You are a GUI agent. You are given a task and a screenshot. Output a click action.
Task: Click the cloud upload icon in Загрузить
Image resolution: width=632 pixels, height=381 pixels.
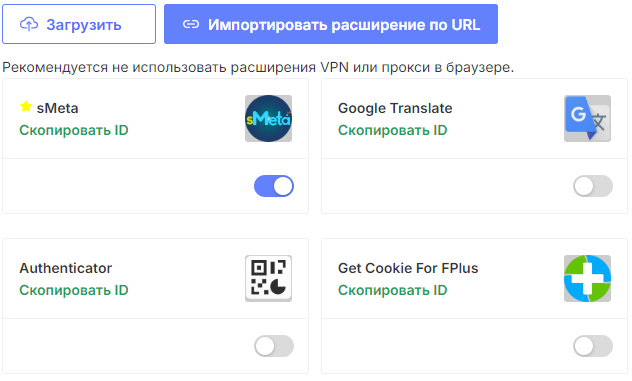coord(29,25)
